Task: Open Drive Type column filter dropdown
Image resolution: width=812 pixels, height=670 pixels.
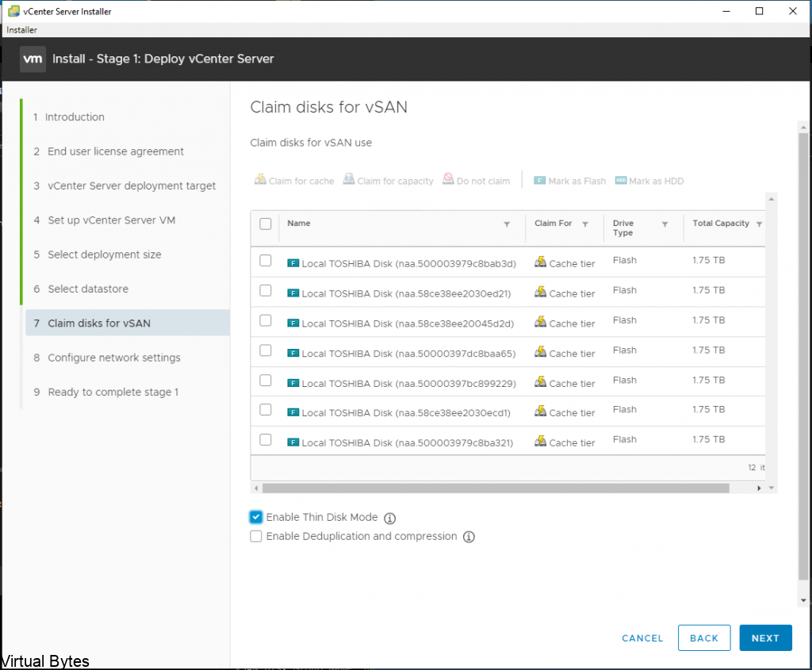Action: pyautogui.click(x=665, y=224)
